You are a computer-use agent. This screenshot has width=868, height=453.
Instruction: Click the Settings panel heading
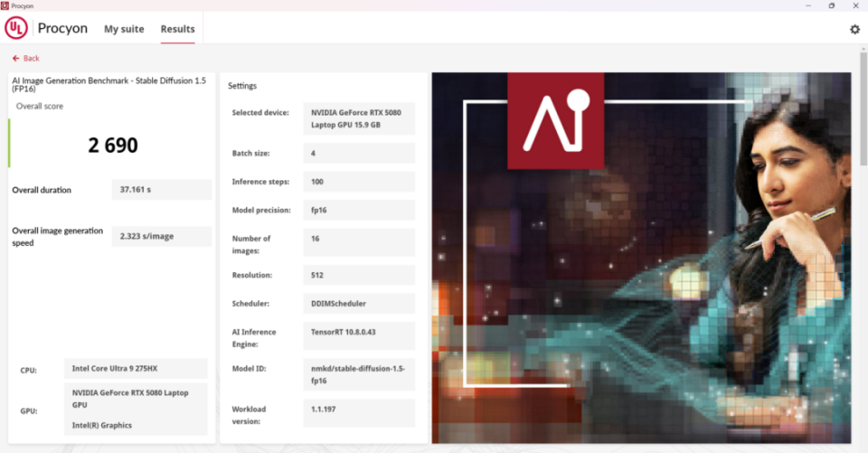point(242,86)
